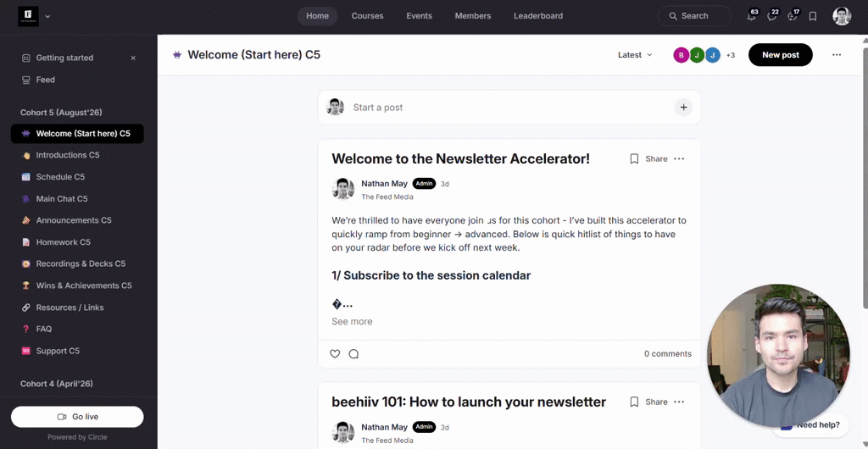Click the comment bubble icon on welcome post
The image size is (868, 449).
pyautogui.click(x=353, y=354)
